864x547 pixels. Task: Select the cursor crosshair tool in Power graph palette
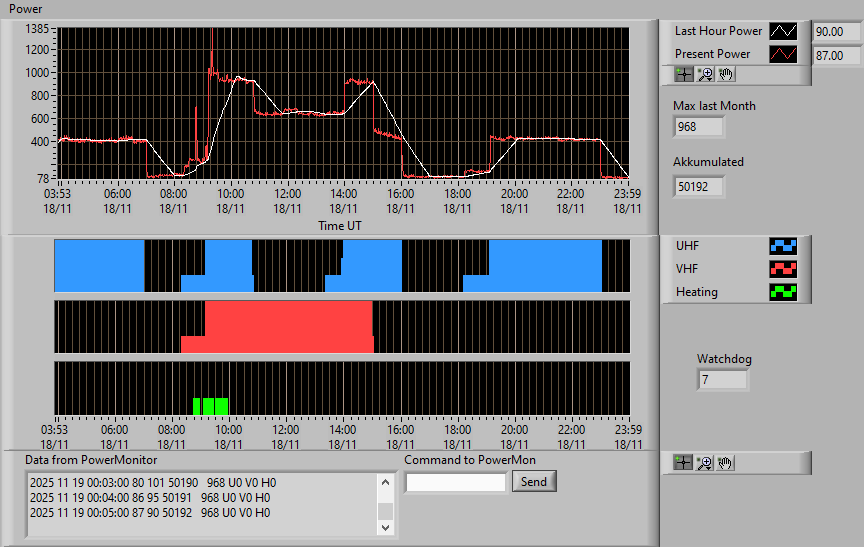click(x=684, y=74)
